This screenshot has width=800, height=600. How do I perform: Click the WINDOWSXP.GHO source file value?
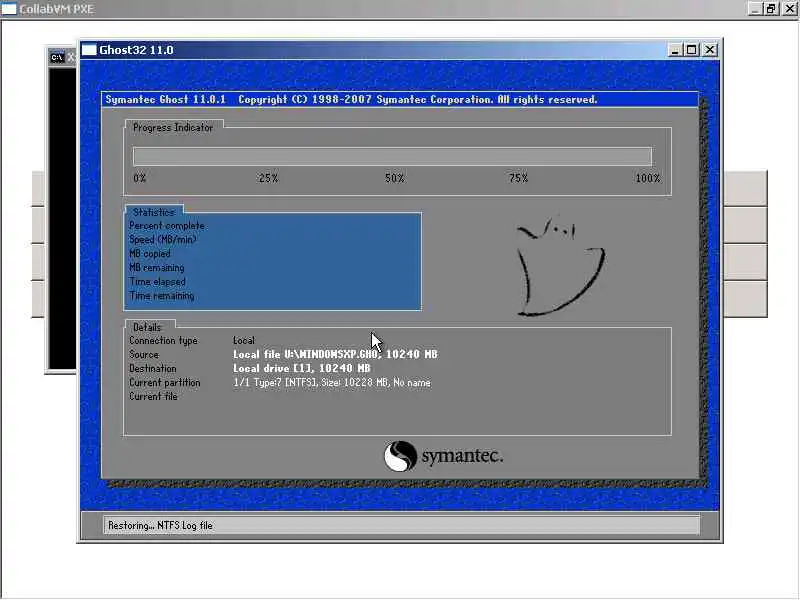tap(335, 354)
